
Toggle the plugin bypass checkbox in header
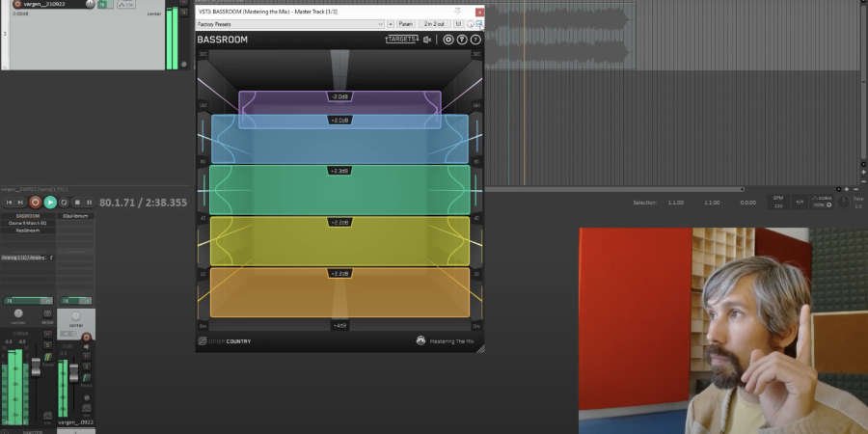479,24
